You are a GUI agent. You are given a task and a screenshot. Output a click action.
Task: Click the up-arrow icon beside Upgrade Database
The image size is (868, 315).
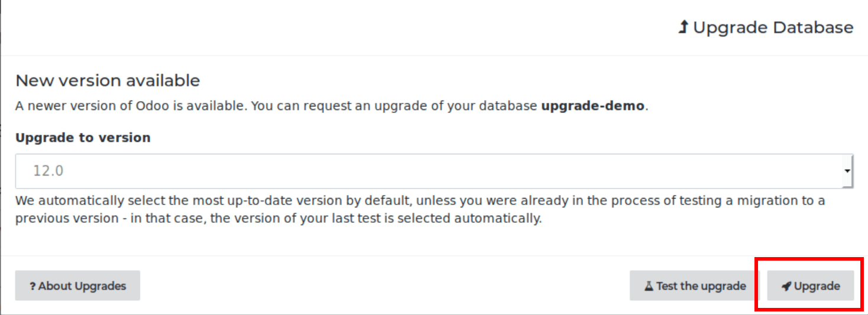click(x=683, y=27)
